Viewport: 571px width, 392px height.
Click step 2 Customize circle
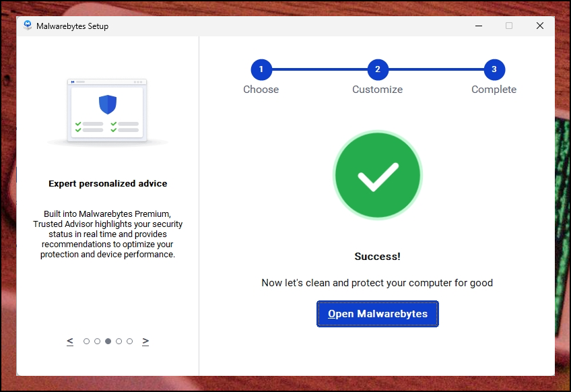click(378, 69)
